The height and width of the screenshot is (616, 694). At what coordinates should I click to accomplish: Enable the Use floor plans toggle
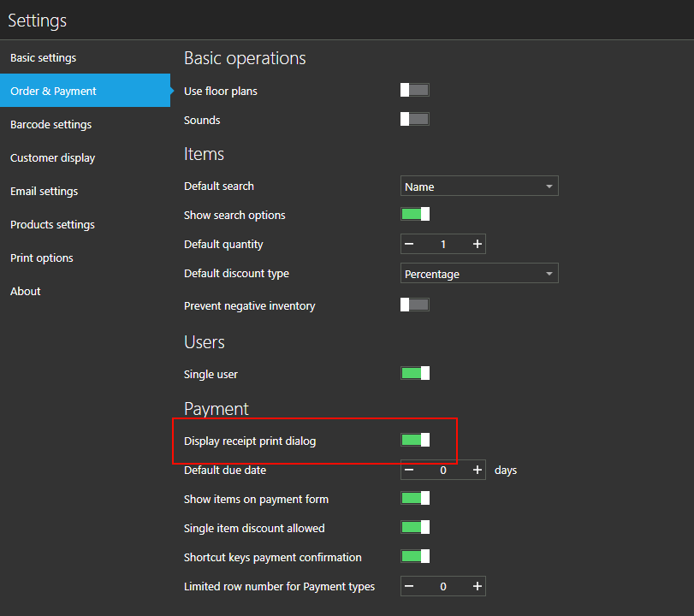point(415,90)
